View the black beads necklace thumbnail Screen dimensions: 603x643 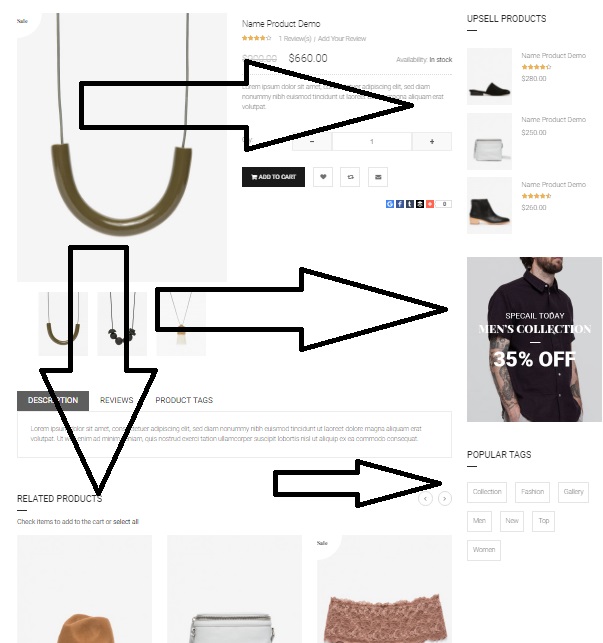[122, 324]
